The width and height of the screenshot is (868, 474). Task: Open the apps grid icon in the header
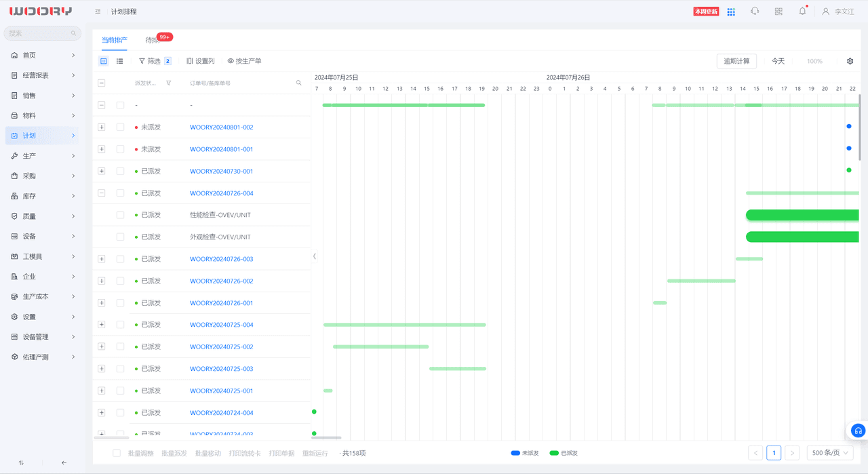click(731, 12)
